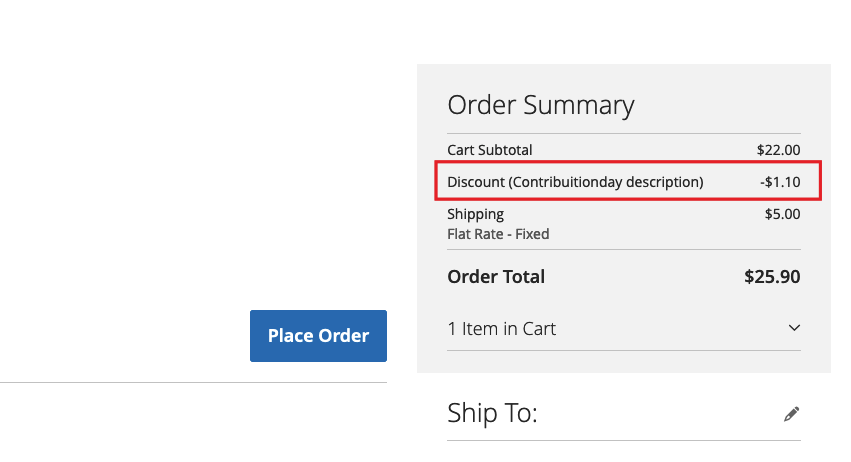Click the Cart Subtotal label
Image resolution: width=851 pixels, height=462 pixels.
tap(490, 150)
